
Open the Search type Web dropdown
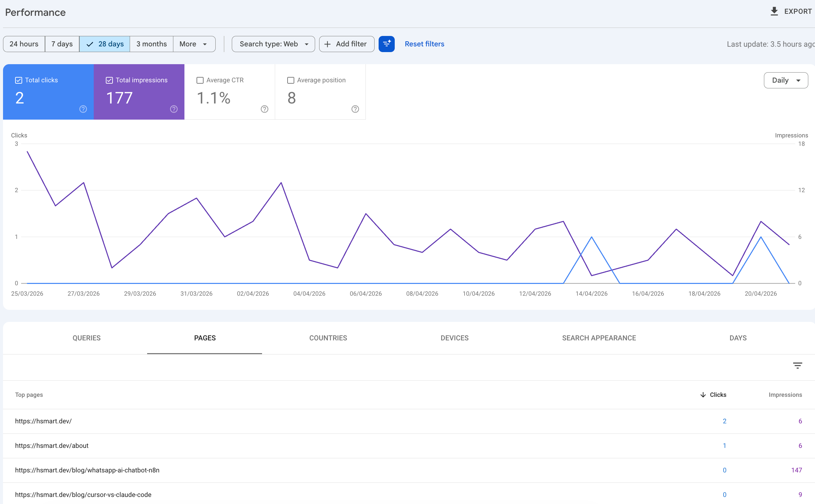[273, 44]
